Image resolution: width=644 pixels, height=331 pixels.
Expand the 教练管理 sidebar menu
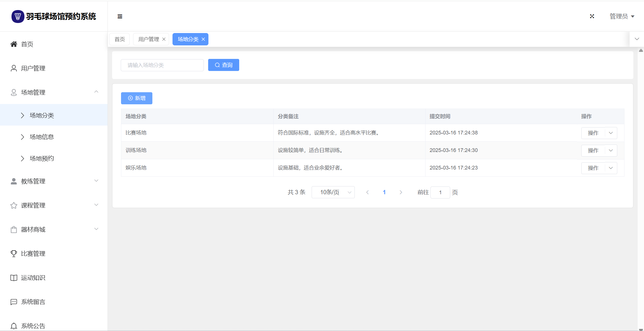pyautogui.click(x=96, y=181)
